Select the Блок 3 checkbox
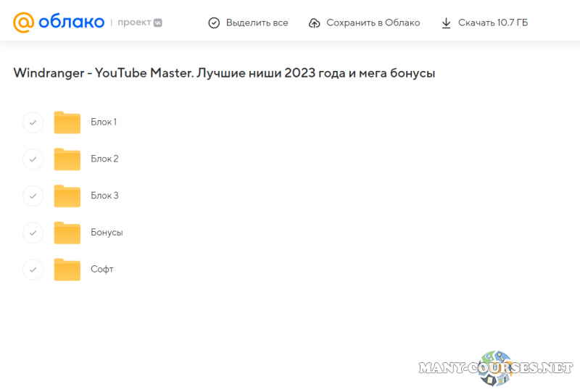This screenshot has width=580, height=392. 33,196
